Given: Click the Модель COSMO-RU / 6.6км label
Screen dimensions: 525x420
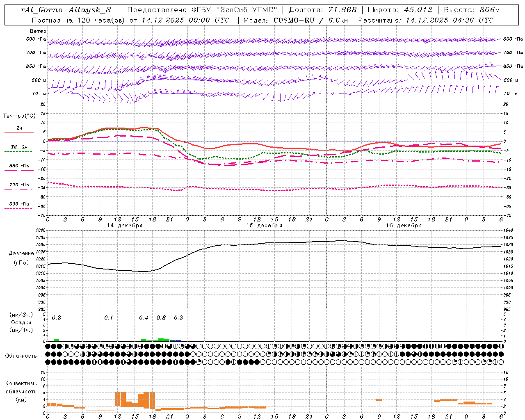Looking at the screenshot, I should 295,20.
